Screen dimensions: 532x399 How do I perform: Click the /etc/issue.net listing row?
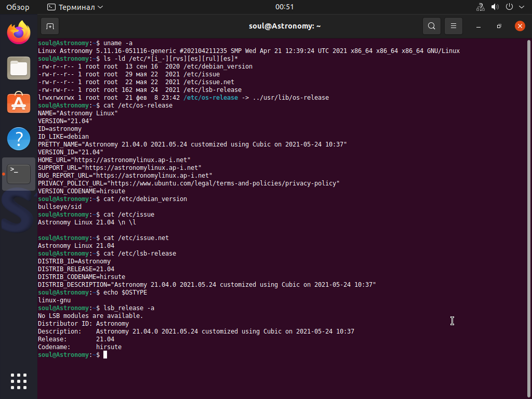pos(136,82)
